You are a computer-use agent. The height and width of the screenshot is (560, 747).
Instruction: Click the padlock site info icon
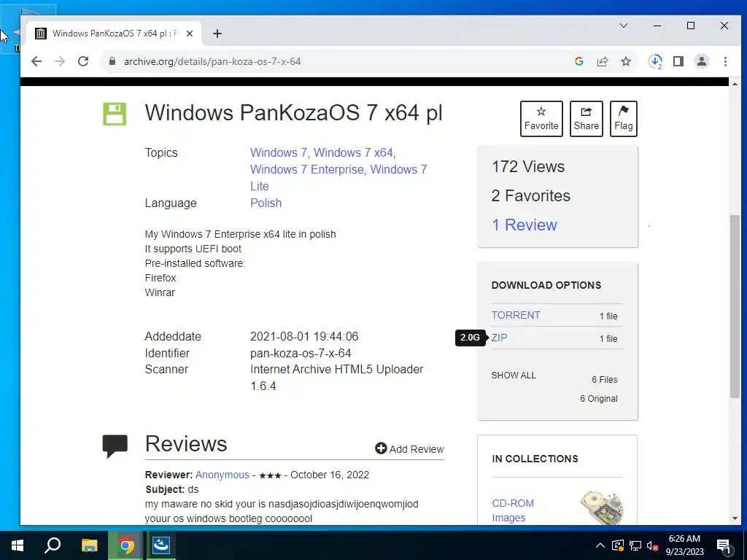click(112, 61)
